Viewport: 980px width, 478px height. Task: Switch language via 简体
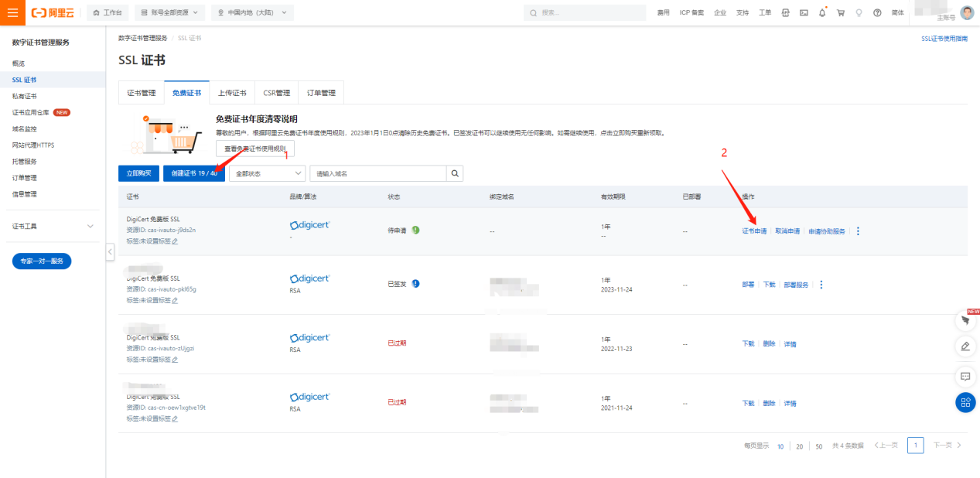point(897,13)
